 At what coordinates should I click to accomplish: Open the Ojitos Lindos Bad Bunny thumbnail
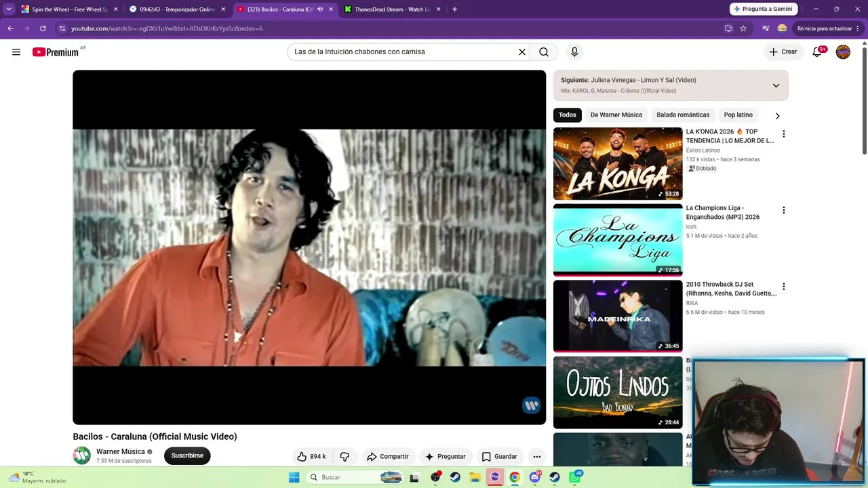(618, 392)
